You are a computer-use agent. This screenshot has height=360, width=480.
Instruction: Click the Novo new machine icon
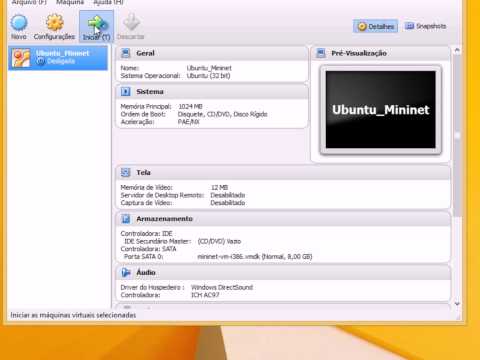[19, 23]
